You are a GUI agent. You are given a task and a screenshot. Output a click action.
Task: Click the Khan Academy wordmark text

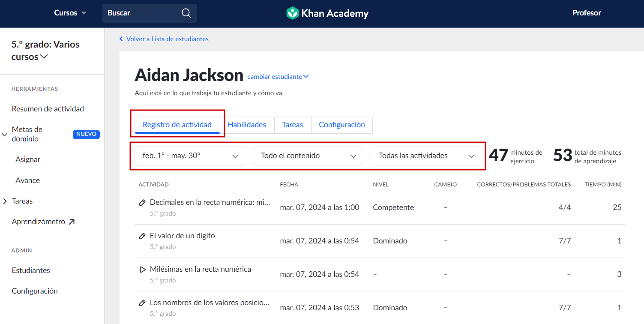pos(335,13)
